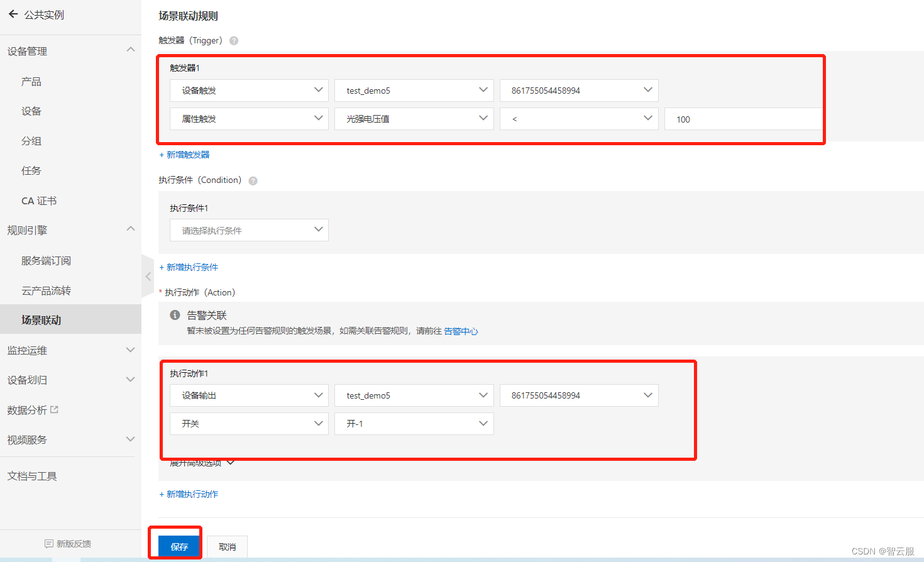Expand the 监控运维 menu section
Screen dimensions: 924x562
click(131, 350)
